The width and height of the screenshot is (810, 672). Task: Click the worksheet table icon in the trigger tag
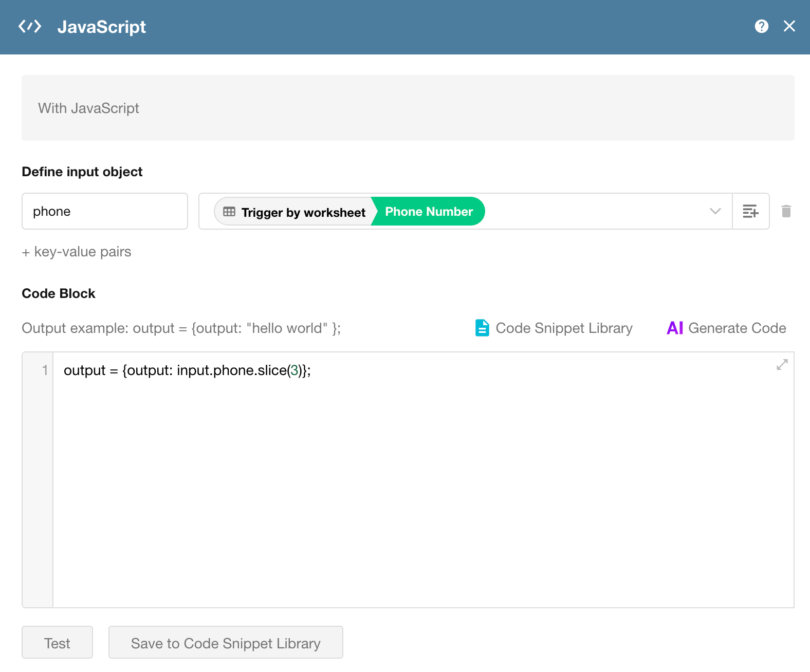[229, 212]
